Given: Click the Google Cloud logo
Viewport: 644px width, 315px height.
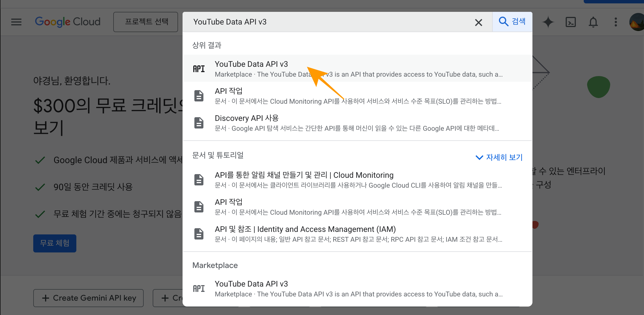Looking at the screenshot, I should [x=68, y=22].
